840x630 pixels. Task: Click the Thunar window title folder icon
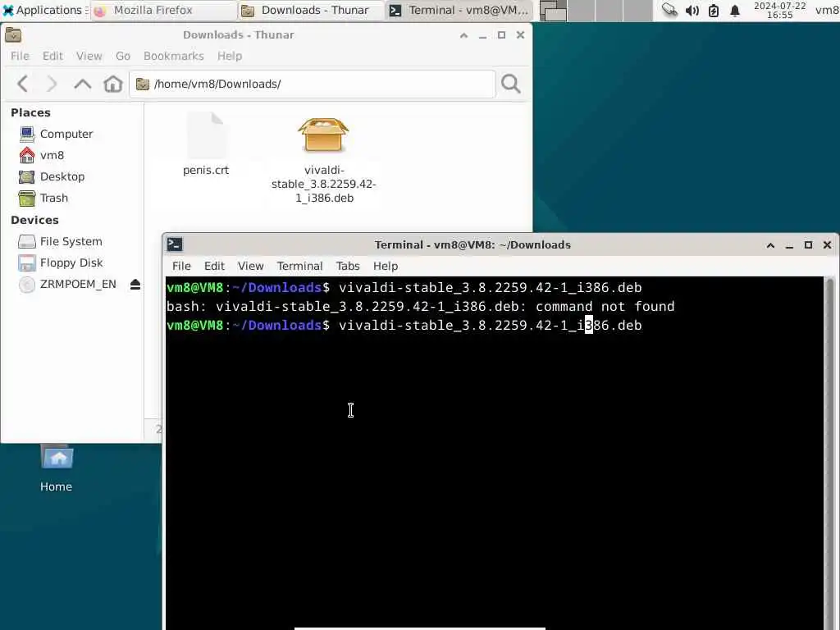pyautogui.click(x=13, y=34)
